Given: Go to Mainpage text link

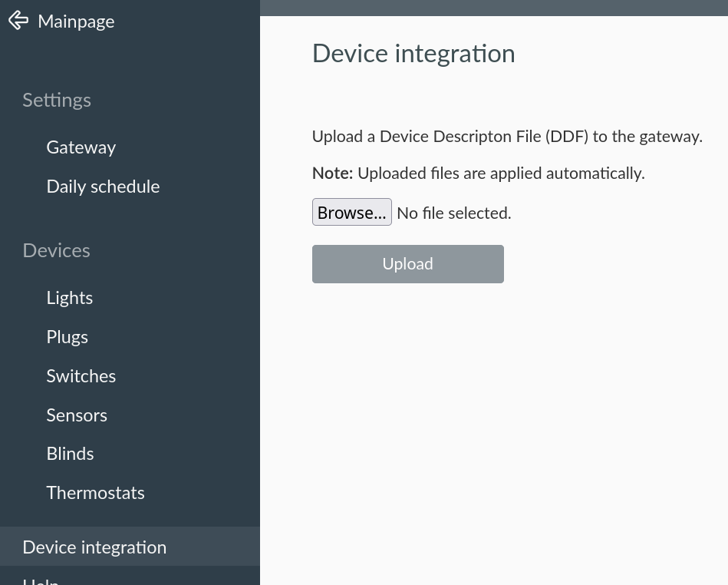Looking at the screenshot, I should pyautogui.click(x=76, y=21).
